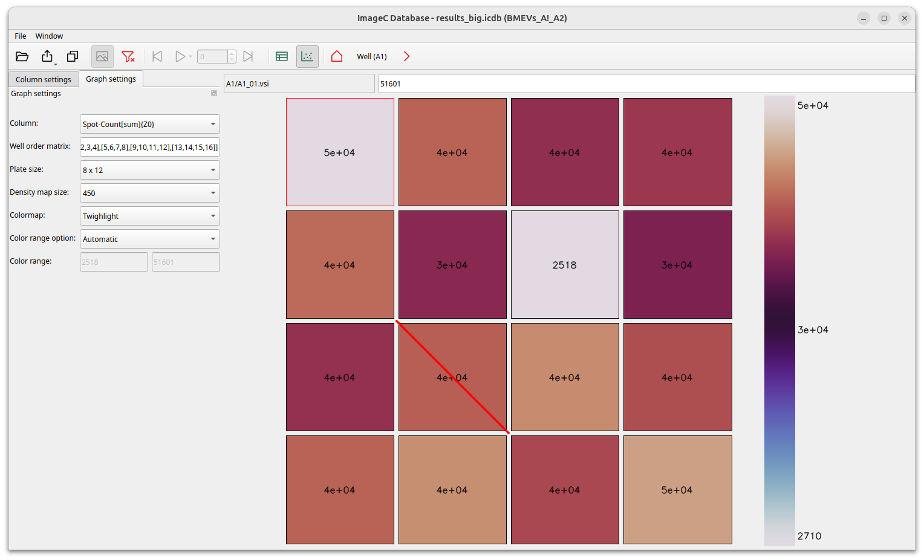Switch to the Column settings tab
The image size is (924, 560).
pos(44,79)
